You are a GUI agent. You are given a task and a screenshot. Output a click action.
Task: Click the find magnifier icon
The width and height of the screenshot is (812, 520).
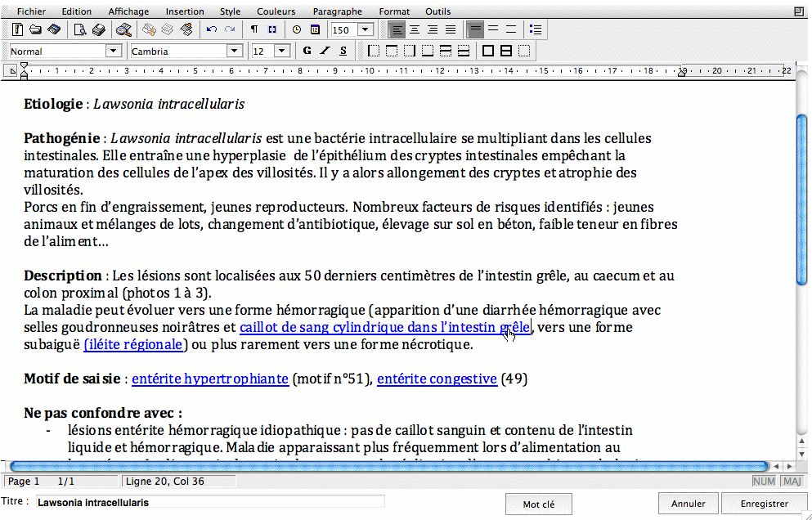coord(123,30)
